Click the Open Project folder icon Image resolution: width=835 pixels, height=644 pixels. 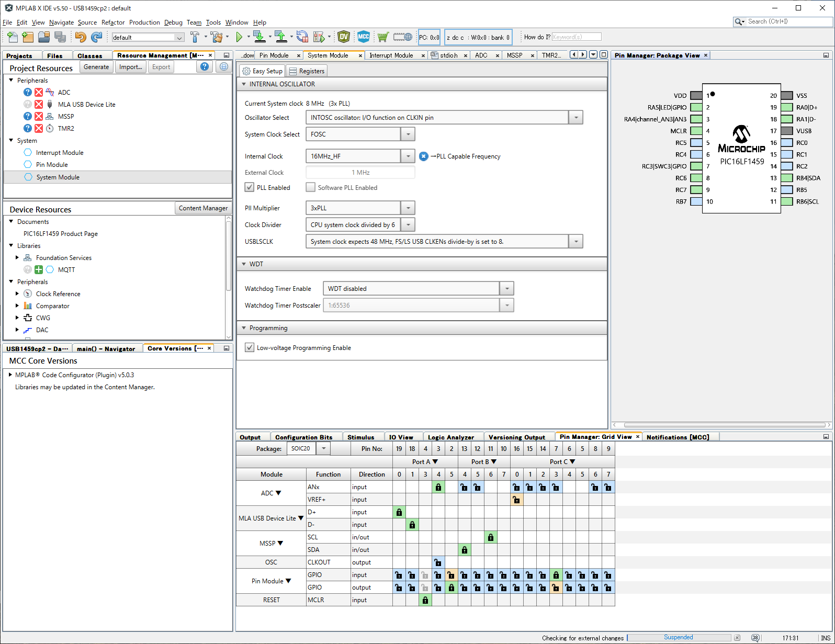point(44,37)
